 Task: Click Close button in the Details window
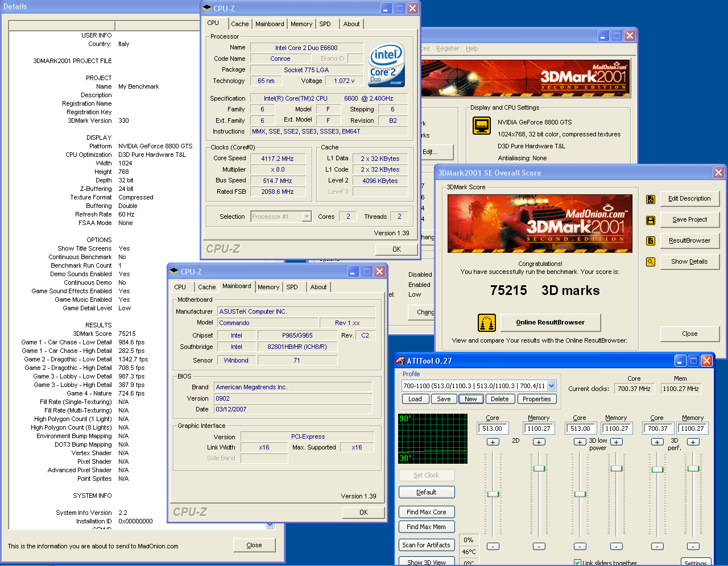[x=254, y=546]
